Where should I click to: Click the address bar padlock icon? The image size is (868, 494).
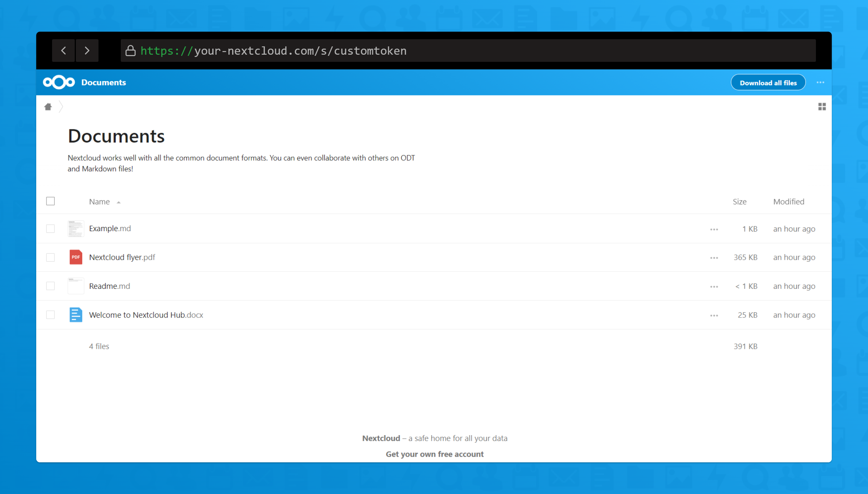[131, 51]
